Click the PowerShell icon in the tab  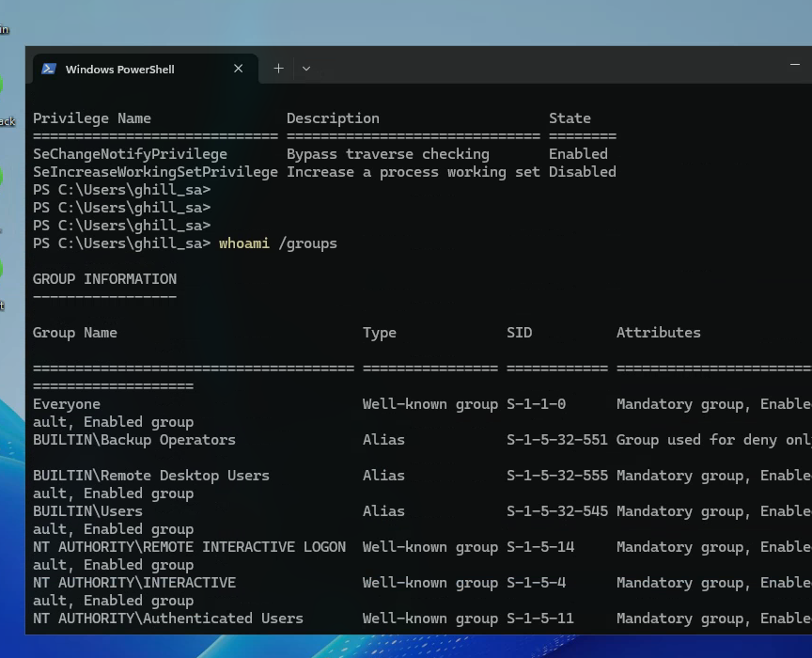click(49, 69)
